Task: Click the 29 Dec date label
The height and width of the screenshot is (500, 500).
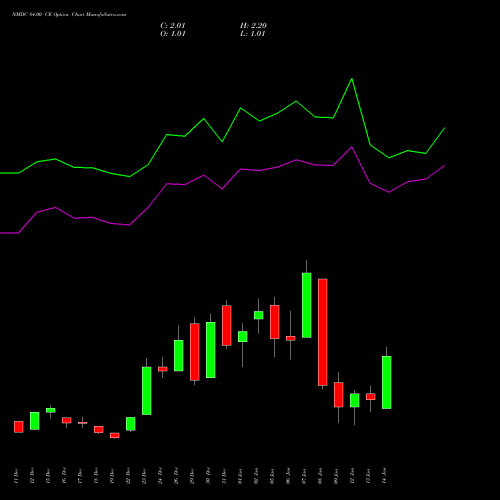Action: (192, 476)
